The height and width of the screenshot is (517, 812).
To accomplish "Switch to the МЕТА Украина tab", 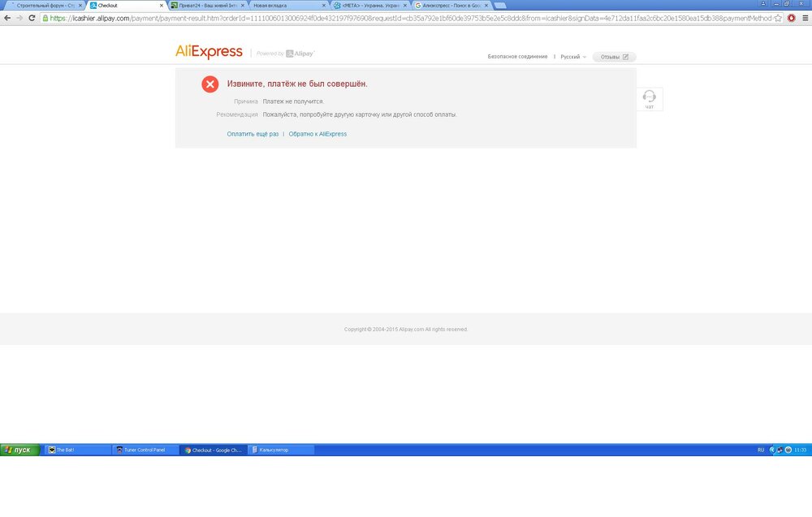I will [369, 6].
